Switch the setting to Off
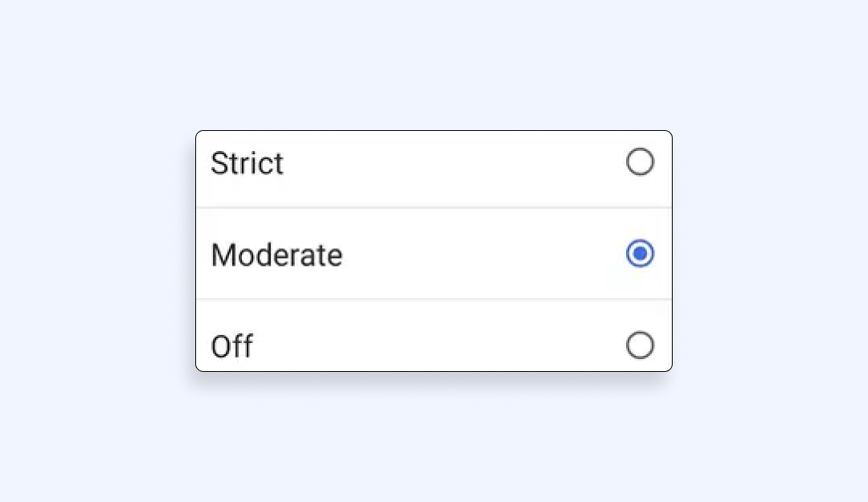This screenshot has width=868, height=502. pyautogui.click(x=640, y=345)
